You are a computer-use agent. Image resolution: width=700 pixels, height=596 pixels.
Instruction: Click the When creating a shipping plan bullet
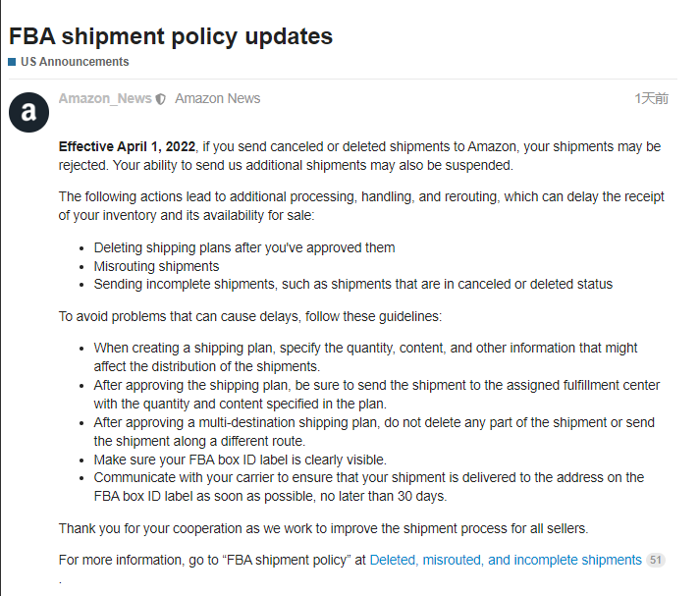365,357
